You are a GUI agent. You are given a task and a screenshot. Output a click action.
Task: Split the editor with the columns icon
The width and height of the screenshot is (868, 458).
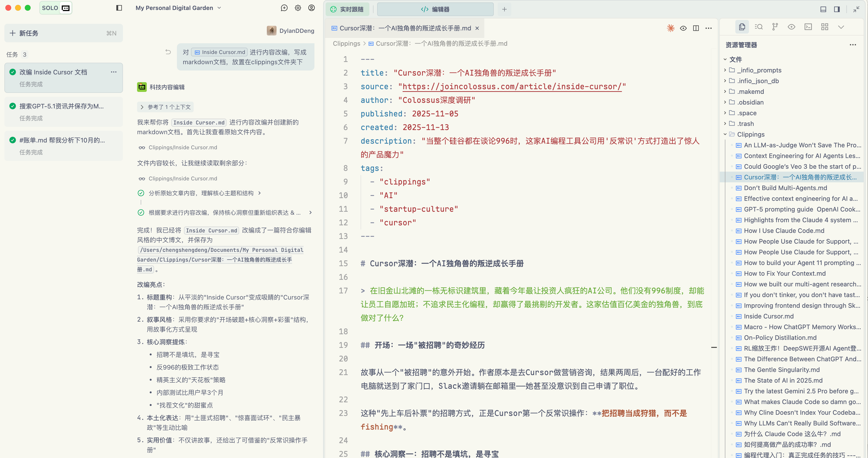[x=696, y=28]
